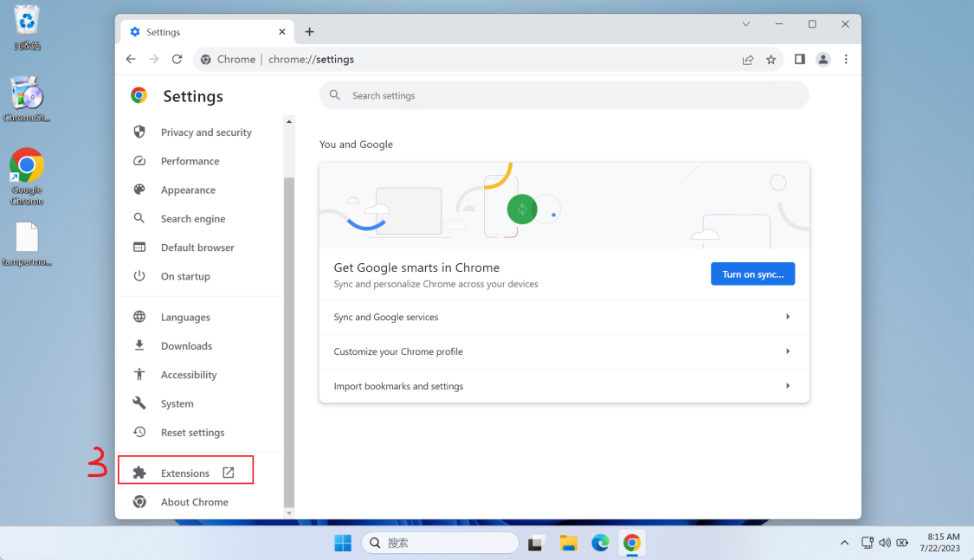The image size is (974, 560).
Task: Click the share page icon in address bar
Action: pos(748,60)
